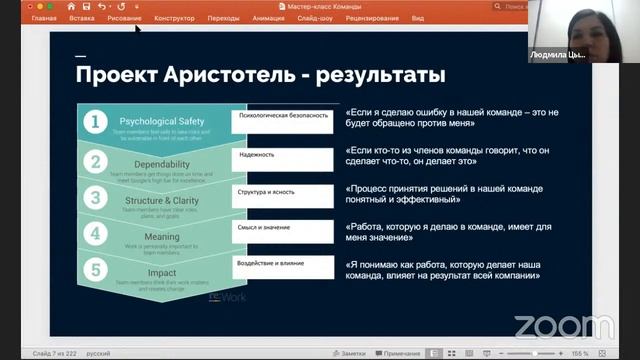Click the Redo circular arrow icon
This screenshot has width=640, height=360.
click(x=121, y=7)
